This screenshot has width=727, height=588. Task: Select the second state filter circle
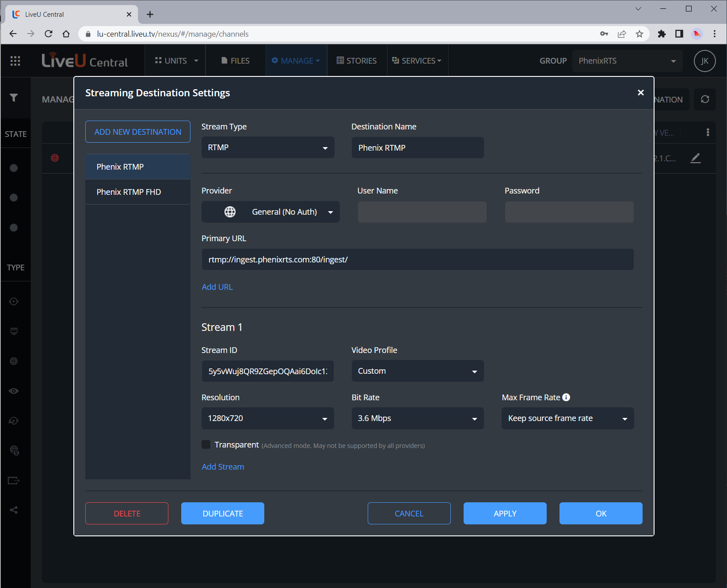tap(14, 197)
